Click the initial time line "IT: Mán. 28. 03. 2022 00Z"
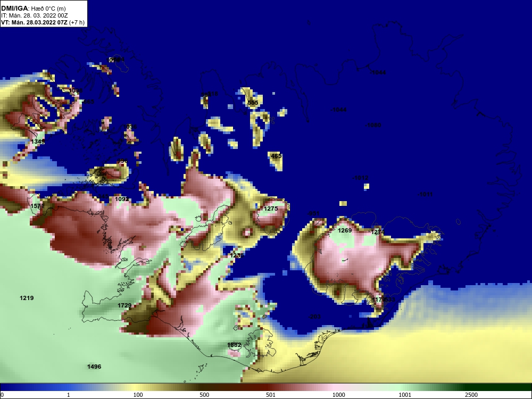The image size is (532, 399). pos(34,15)
